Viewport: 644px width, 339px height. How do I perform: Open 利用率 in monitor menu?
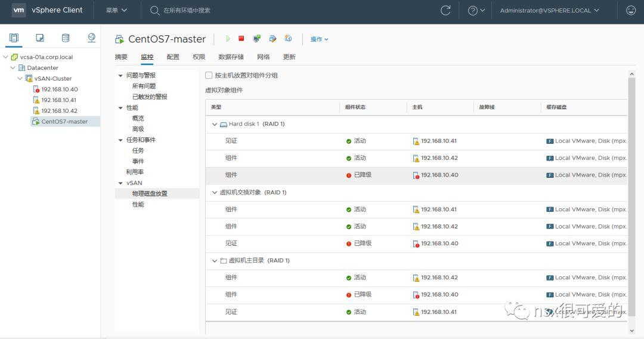[x=135, y=172]
